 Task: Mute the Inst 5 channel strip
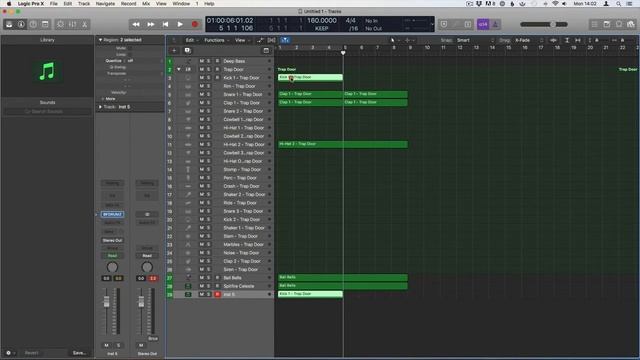click(107, 345)
